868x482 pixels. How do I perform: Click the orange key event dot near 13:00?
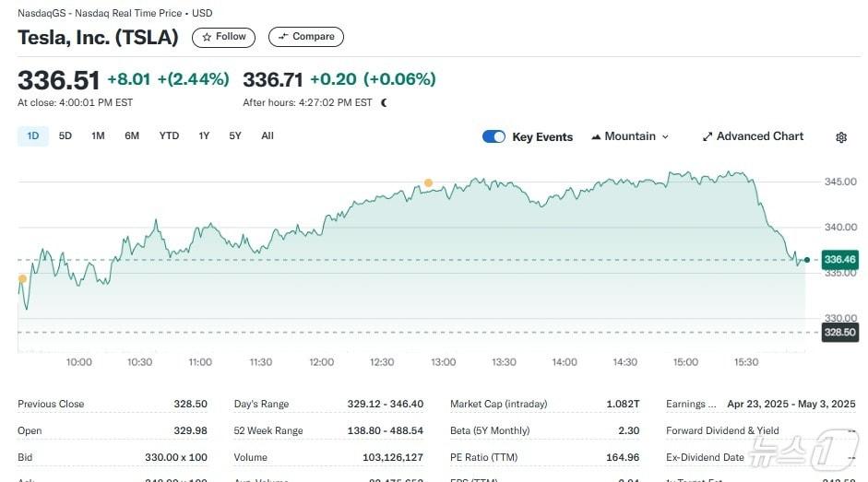click(x=428, y=182)
